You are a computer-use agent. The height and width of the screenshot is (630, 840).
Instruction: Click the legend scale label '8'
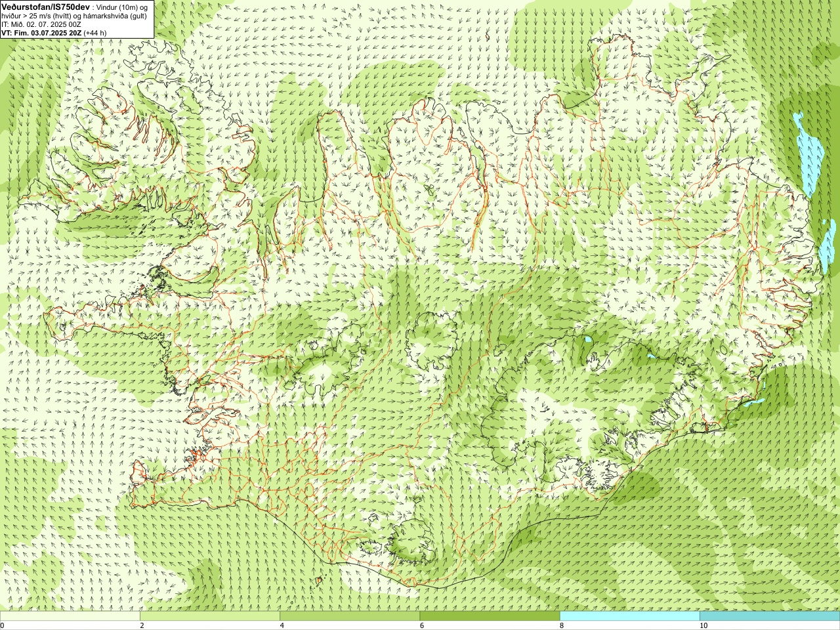pyautogui.click(x=562, y=625)
